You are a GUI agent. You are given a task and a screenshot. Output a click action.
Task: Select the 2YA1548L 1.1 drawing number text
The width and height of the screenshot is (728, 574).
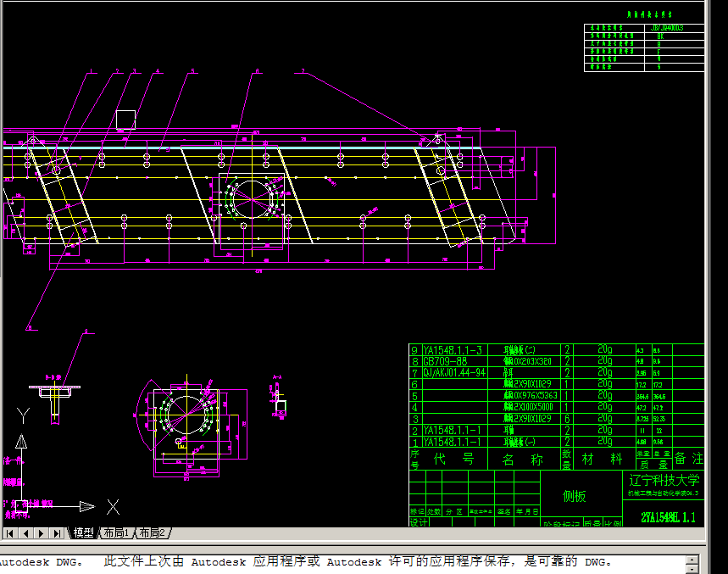pyautogui.click(x=668, y=517)
